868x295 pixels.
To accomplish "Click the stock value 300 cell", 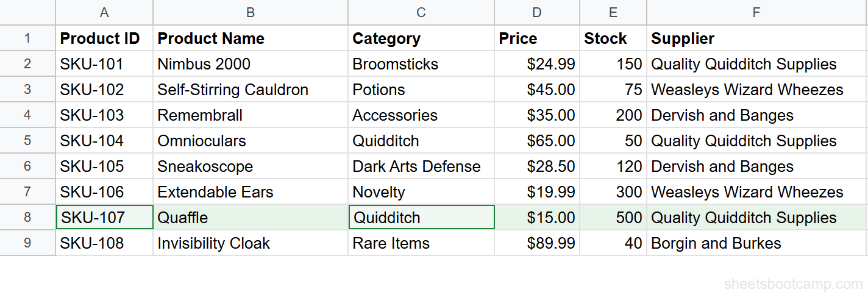I will 613,192.
